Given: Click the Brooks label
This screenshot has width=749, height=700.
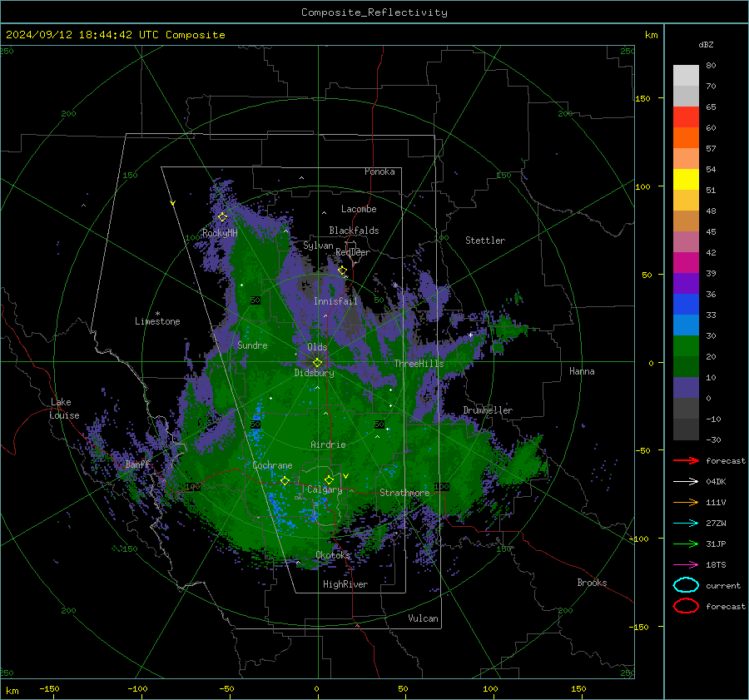Looking at the screenshot, I should [592, 583].
